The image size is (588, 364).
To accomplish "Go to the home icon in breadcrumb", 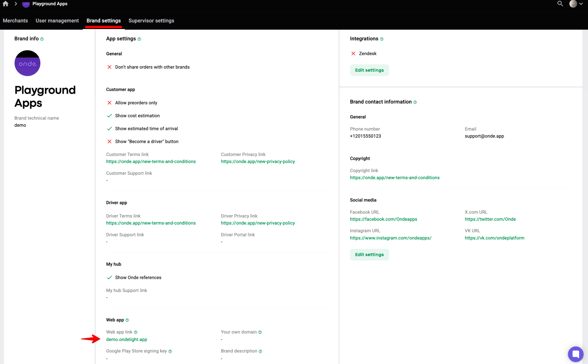I will click(6, 4).
